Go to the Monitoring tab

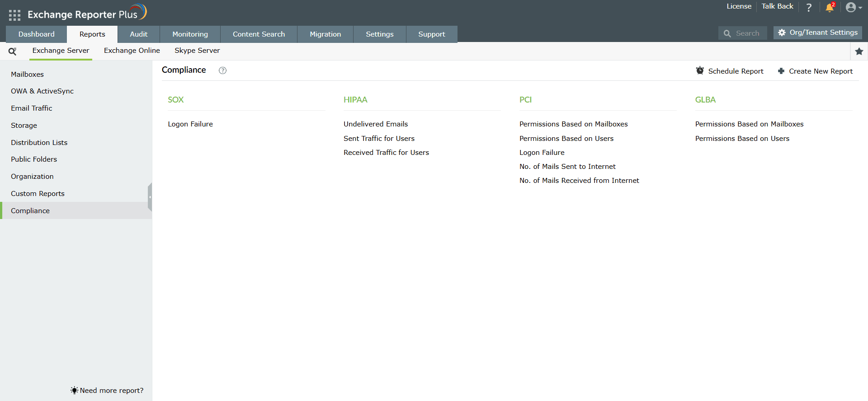pos(190,34)
